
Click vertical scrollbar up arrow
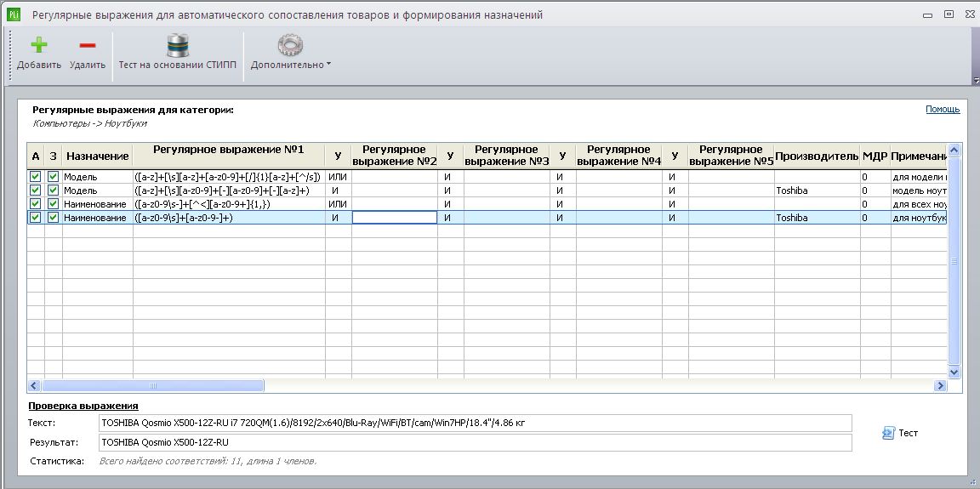click(954, 150)
